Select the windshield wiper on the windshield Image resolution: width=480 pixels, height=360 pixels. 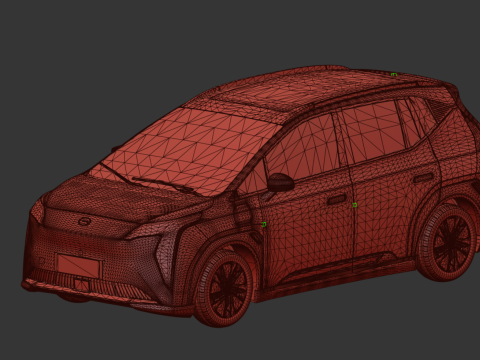(163, 184)
